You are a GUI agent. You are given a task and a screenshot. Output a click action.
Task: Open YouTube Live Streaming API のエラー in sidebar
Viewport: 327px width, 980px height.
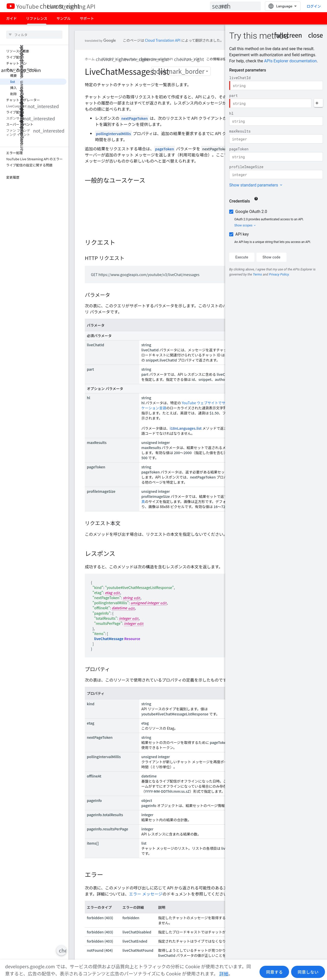click(x=34, y=159)
